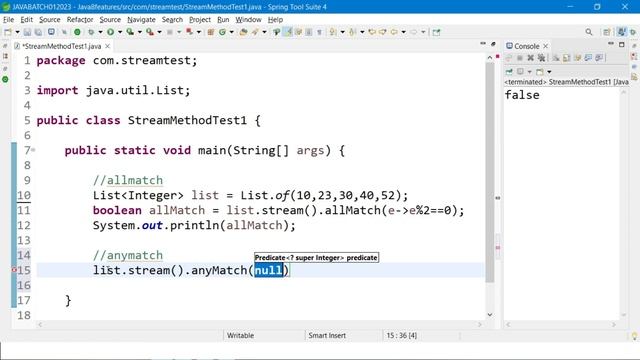Open dropdown arrow next to Run icon
Image resolution: width=640 pixels, height=360 pixels.
click(x=120, y=32)
